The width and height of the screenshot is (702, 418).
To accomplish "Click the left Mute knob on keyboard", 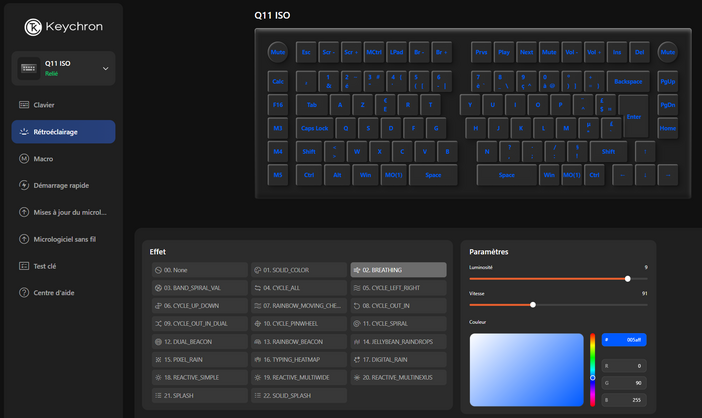I will pos(278,52).
